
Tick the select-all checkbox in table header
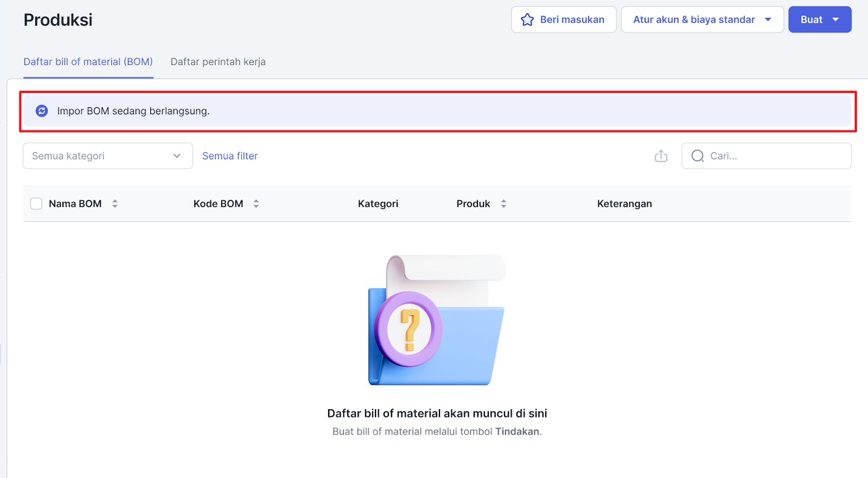click(36, 204)
